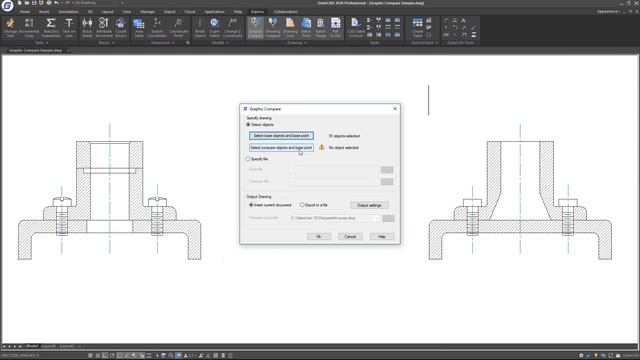Confirm the dialog with the Ok button
The height and width of the screenshot is (360, 640).
(318, 236)
